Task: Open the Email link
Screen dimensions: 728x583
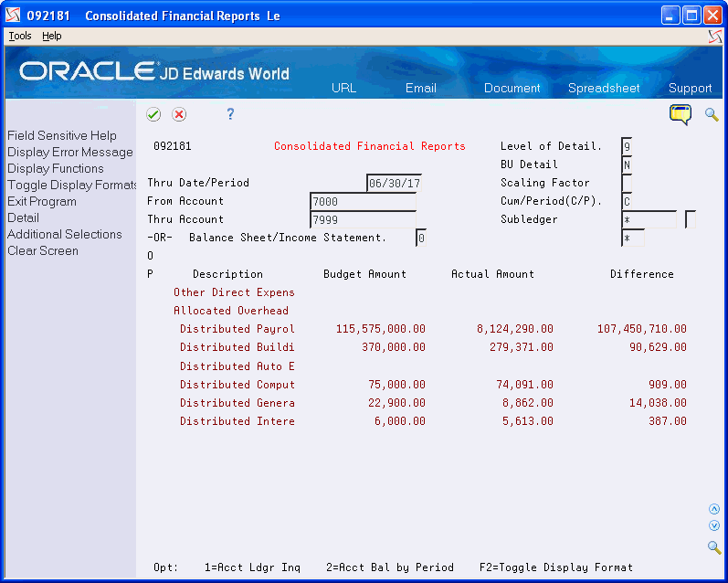Action: (421, 89)
